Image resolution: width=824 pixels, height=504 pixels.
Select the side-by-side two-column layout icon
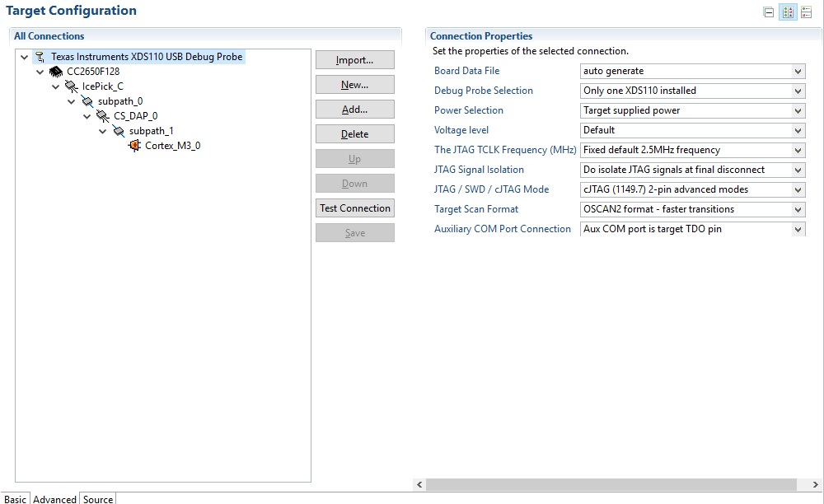click(x=788, y=12)
